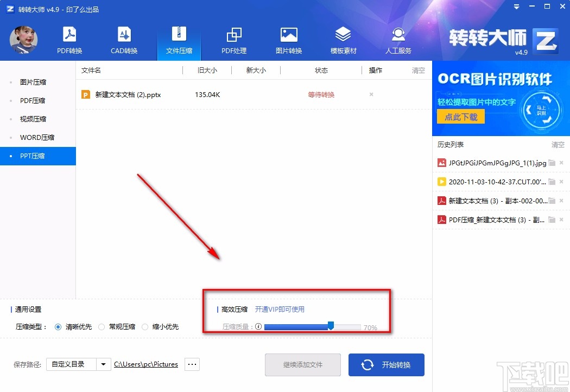Remove 新建文本文档 (2).pptx from the queue
The image size is (570, 392).
point(371,94)
